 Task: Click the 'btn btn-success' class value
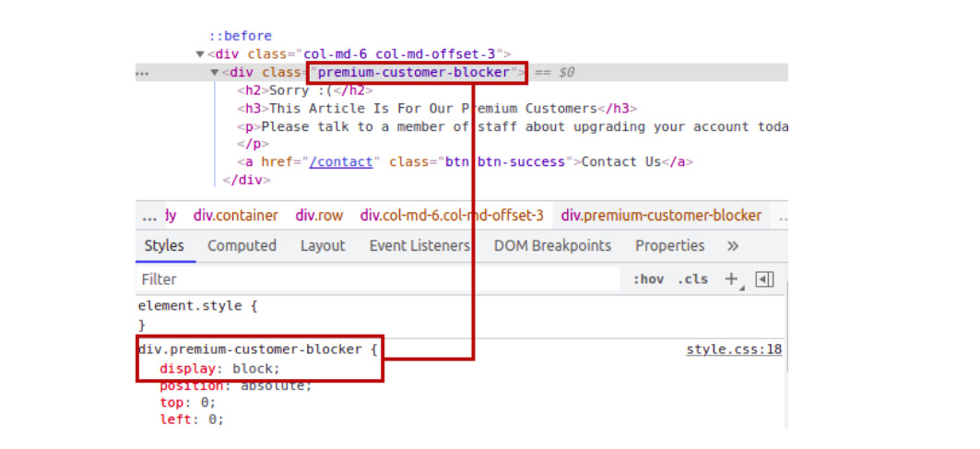tap(505, 162)
